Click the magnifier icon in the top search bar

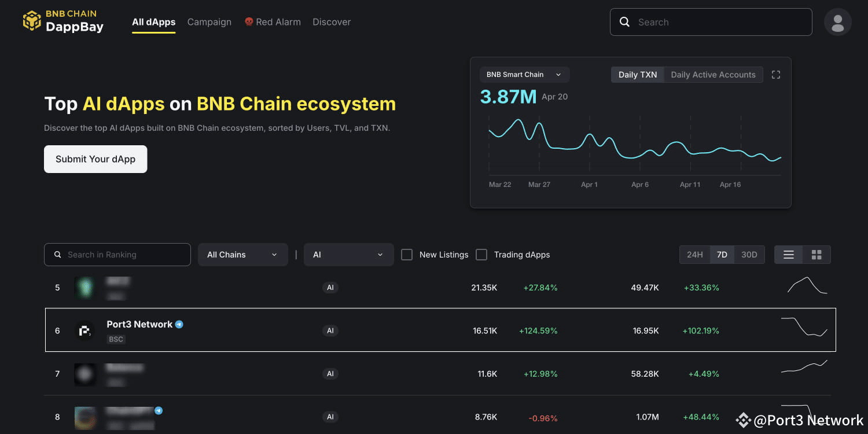pos(625,21)
